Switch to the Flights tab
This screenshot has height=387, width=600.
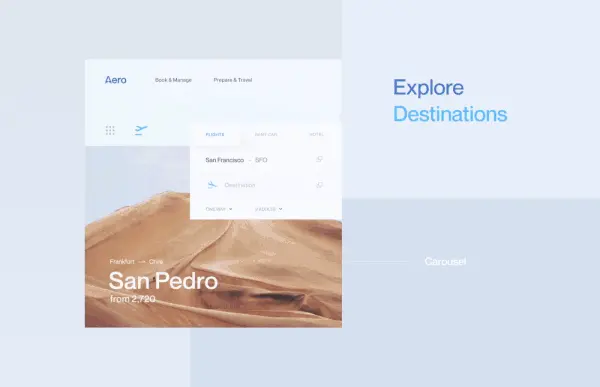(x=215, y=134)
